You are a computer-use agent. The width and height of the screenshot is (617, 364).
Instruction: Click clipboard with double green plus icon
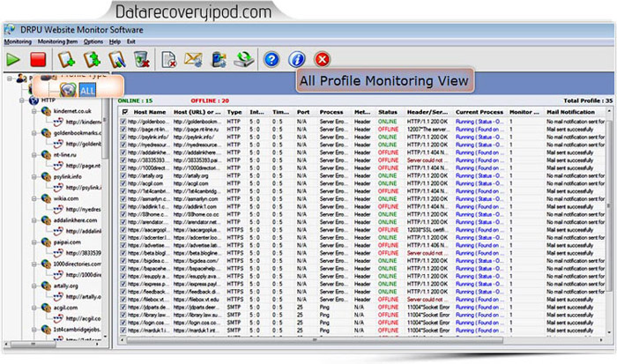pyautogui.click(x=92, y=59)
